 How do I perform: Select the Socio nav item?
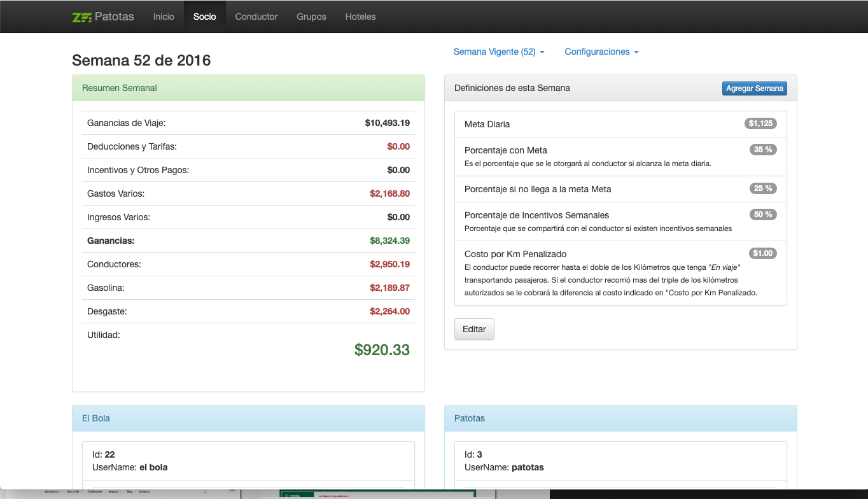pos(205,17)
